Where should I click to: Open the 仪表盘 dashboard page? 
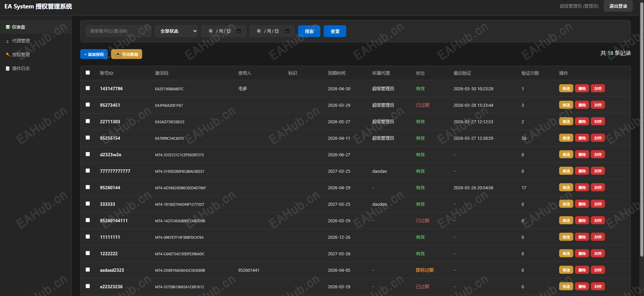pyautogui.click(x=36, y=27)
